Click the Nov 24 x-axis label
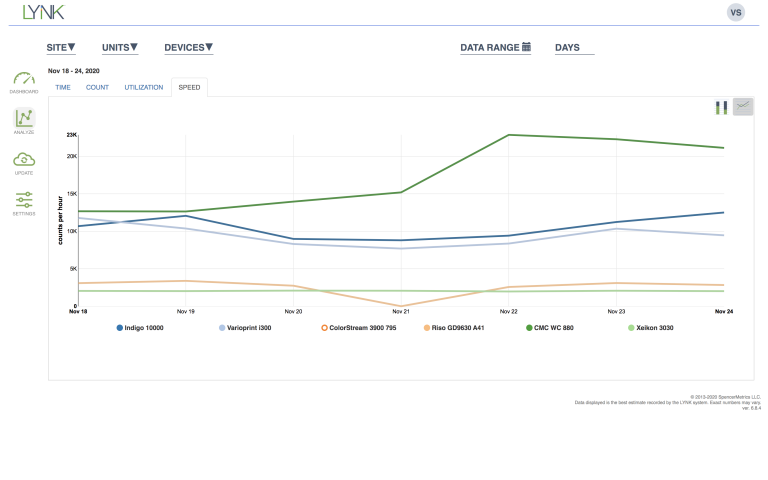Image resolution: width=768 pixels, height=480 pixels. tap(723, 312)
